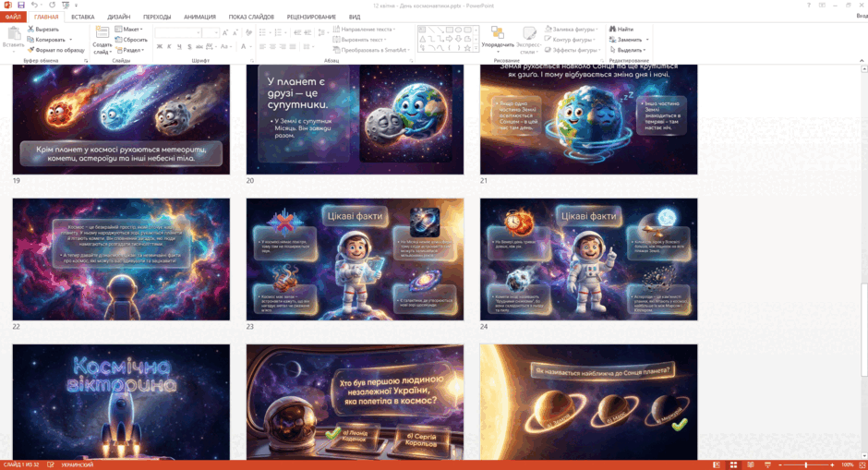This screenshot has height=470, width=868.
Task: Switch to Normal view in status bar
Action: click(717, 465)
